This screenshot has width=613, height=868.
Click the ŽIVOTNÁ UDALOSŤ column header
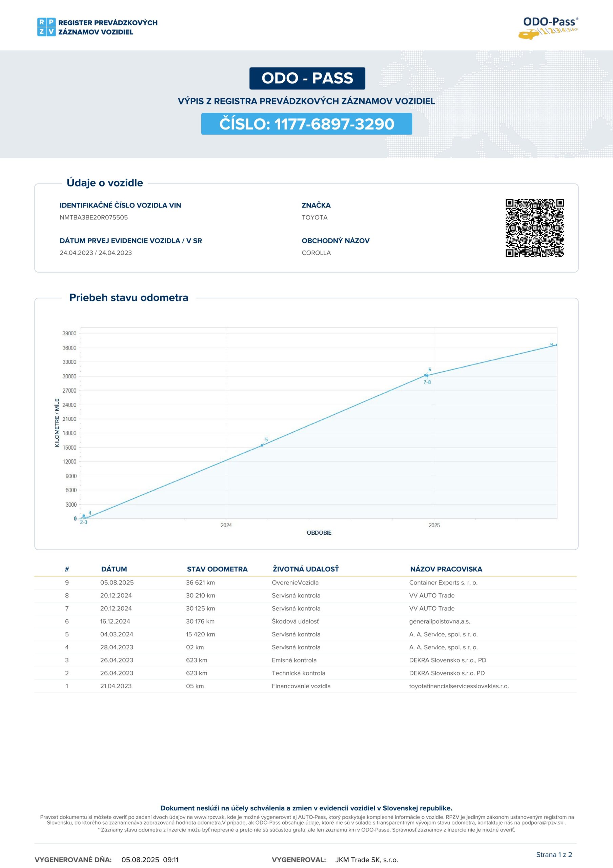pyautogui.click(x=305, y=569)
